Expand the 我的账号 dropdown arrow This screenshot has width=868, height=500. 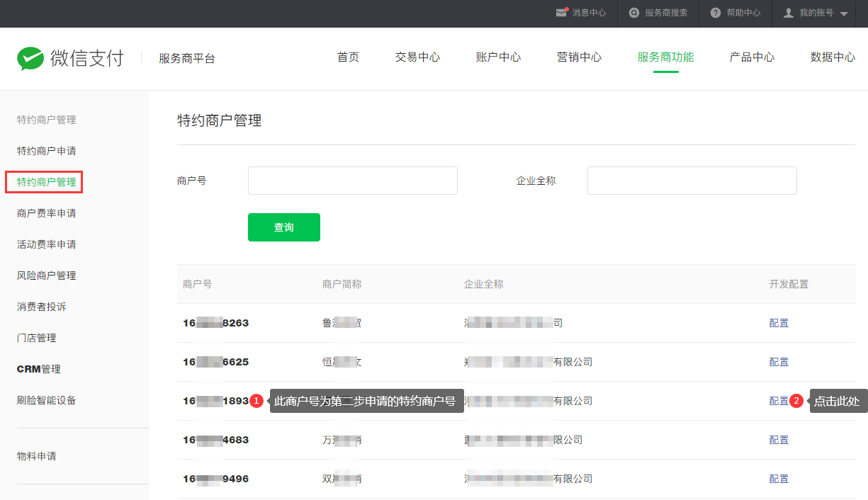(843, 13)
